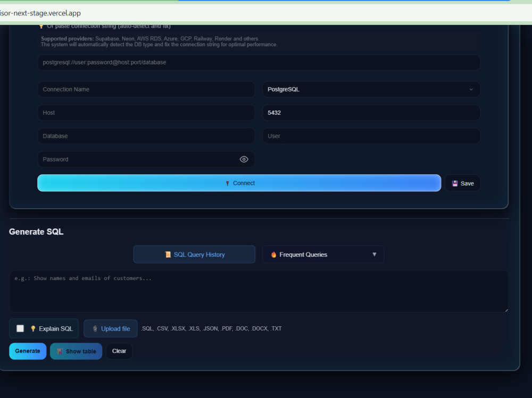Click the chart icon on Show table
532x398 pixels.
click(x=60, y=351)
